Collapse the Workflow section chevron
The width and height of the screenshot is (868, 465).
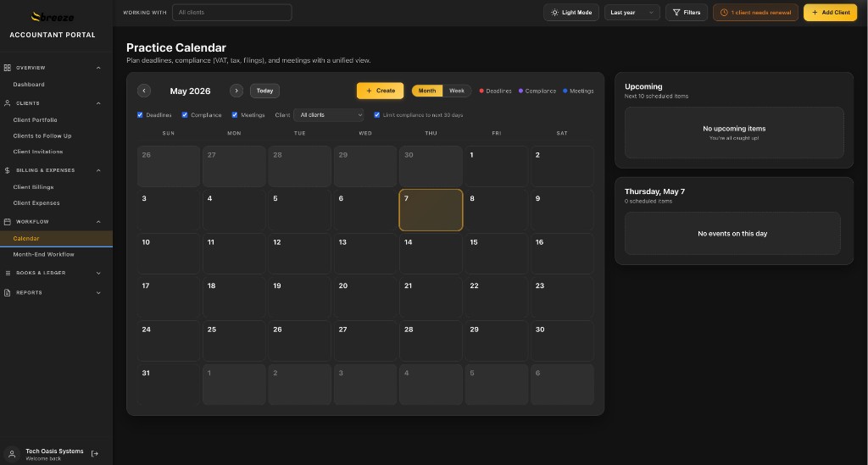(x=98, y=222)
